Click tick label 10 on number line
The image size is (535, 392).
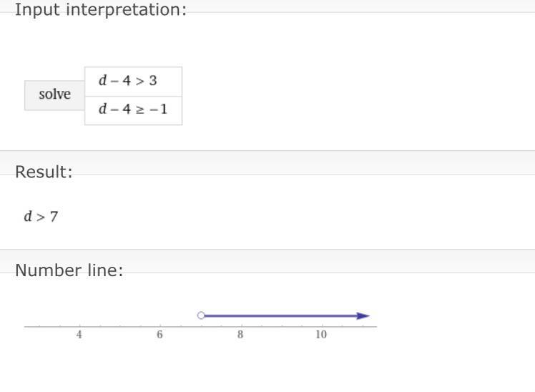(x=320, y=335)
